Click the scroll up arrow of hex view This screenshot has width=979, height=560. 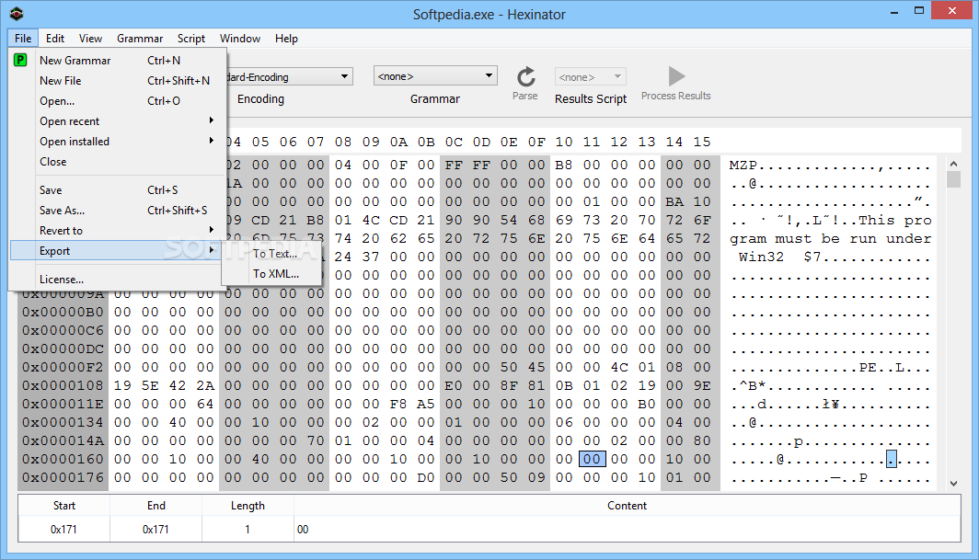(953, 164)
